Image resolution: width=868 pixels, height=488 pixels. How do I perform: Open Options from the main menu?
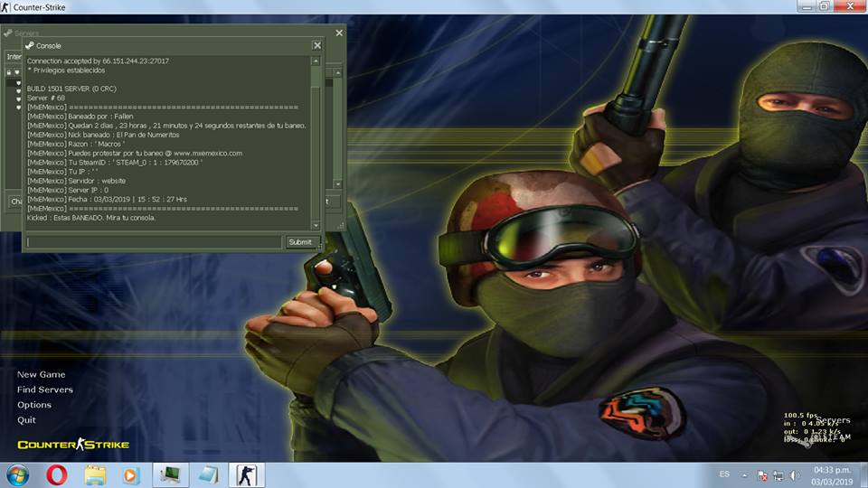[x=33, y=405]
